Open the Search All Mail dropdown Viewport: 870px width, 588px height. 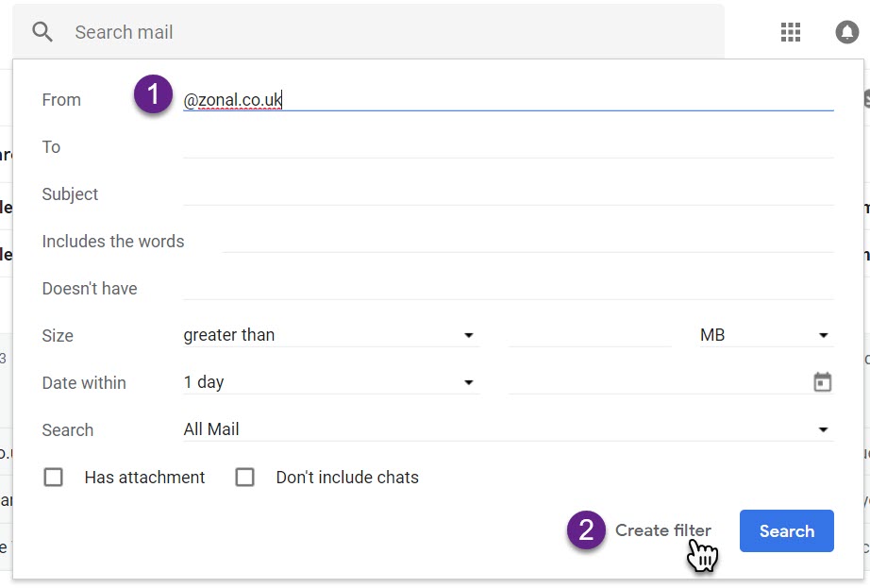click(x=509, y=429)
